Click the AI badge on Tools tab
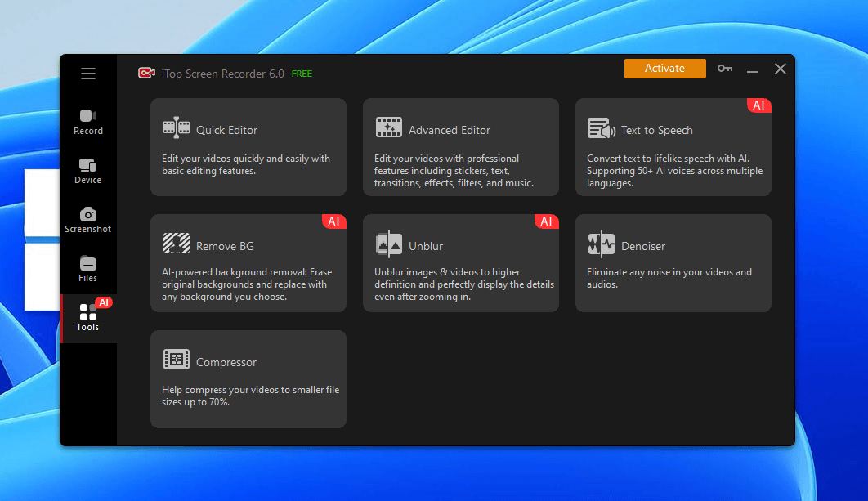 point(104,302)
